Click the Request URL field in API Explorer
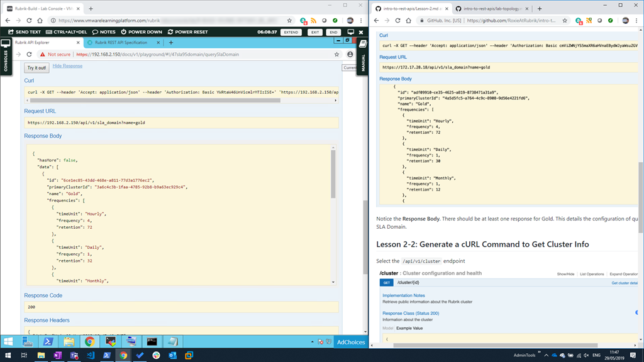This screenshot has height=362, width=644. pos(181,123)
